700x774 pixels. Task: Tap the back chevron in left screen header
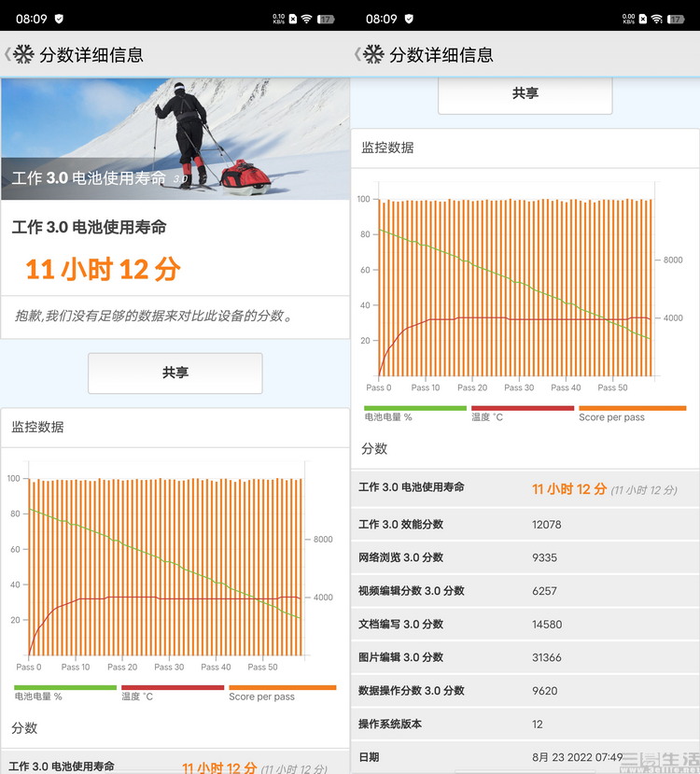[7, 54]
